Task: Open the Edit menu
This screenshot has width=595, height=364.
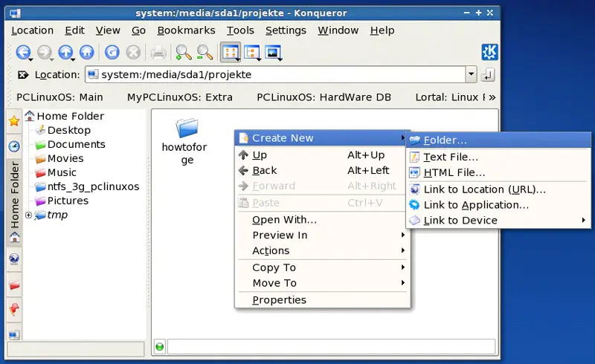Action: point(74,30)
